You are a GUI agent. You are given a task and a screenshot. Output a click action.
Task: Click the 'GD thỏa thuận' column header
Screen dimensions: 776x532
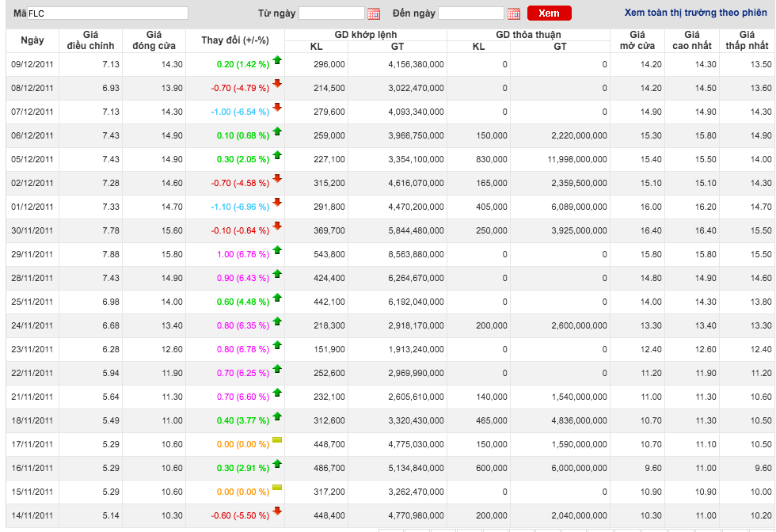pos(529,35)
